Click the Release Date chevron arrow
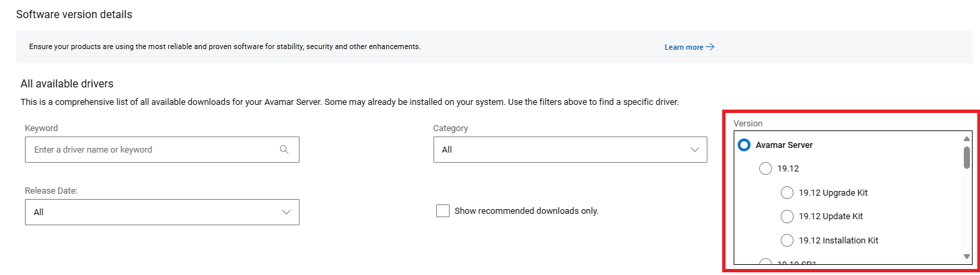Screen dimensions: 980x275 [x=286, y=212]
